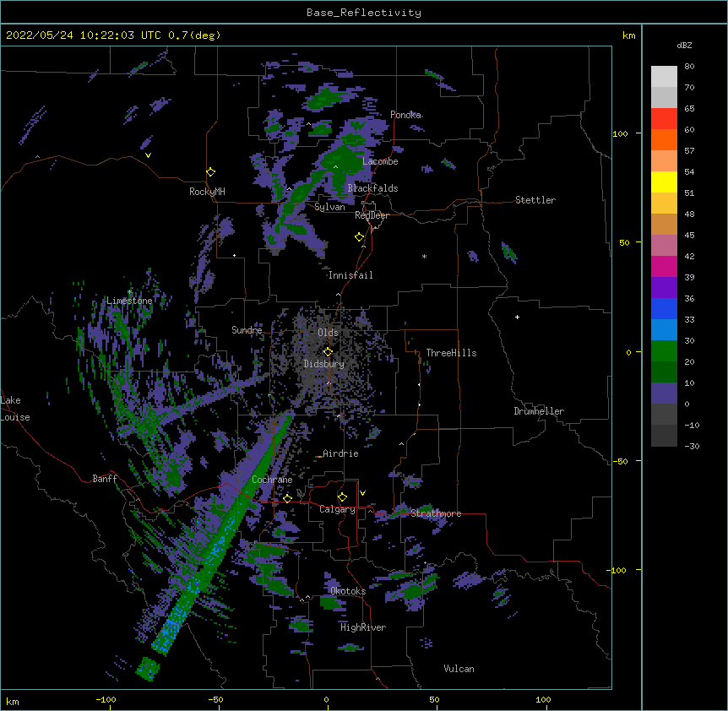Click the 80 value on the dBZ legend

pyautogui.click(x=689, y=67)
